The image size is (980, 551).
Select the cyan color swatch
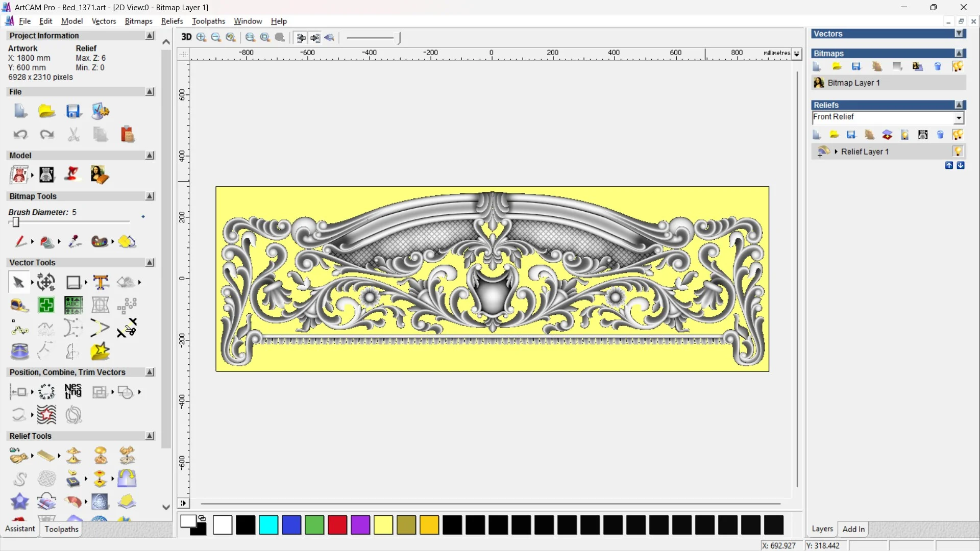pos(268,525)
